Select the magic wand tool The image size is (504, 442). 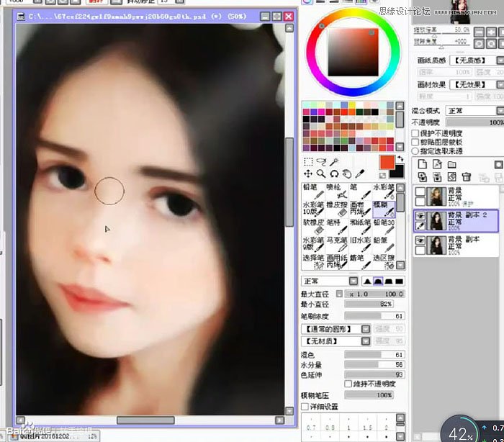click(x=334, y=162)
